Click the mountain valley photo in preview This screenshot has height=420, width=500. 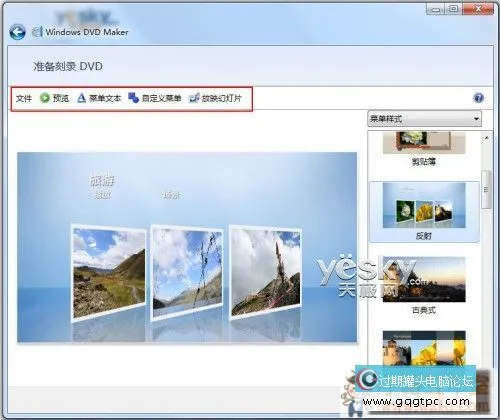pyautogui.click(x=109, y=272)
